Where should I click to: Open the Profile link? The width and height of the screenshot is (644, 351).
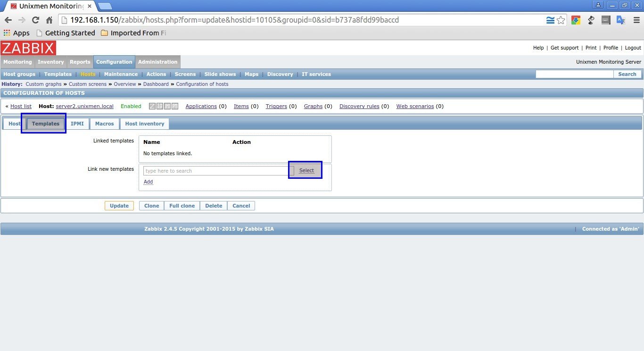(x=611, y=48)
